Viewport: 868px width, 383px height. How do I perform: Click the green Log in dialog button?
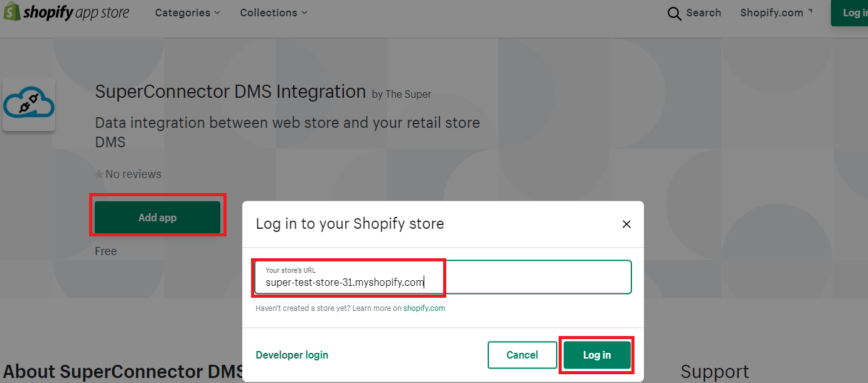coord(597,355)
